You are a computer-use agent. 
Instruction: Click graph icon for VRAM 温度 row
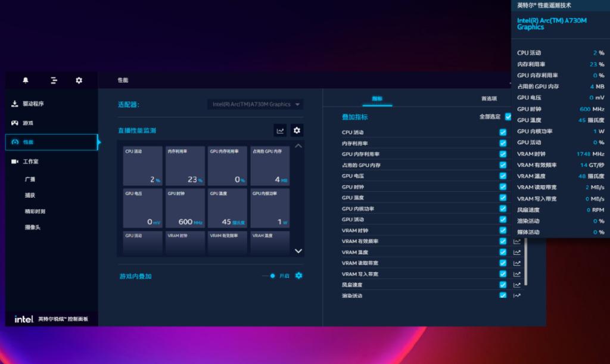coord(517,253)
